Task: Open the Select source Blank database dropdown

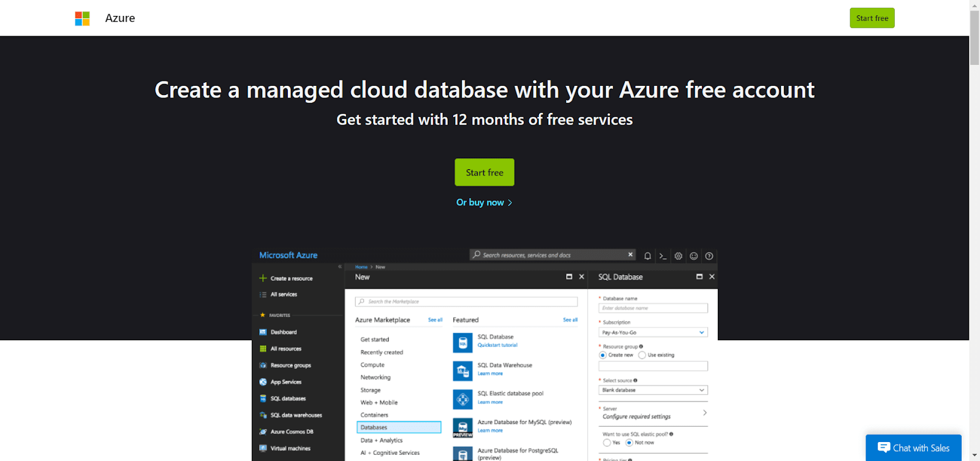Action: 653,390
